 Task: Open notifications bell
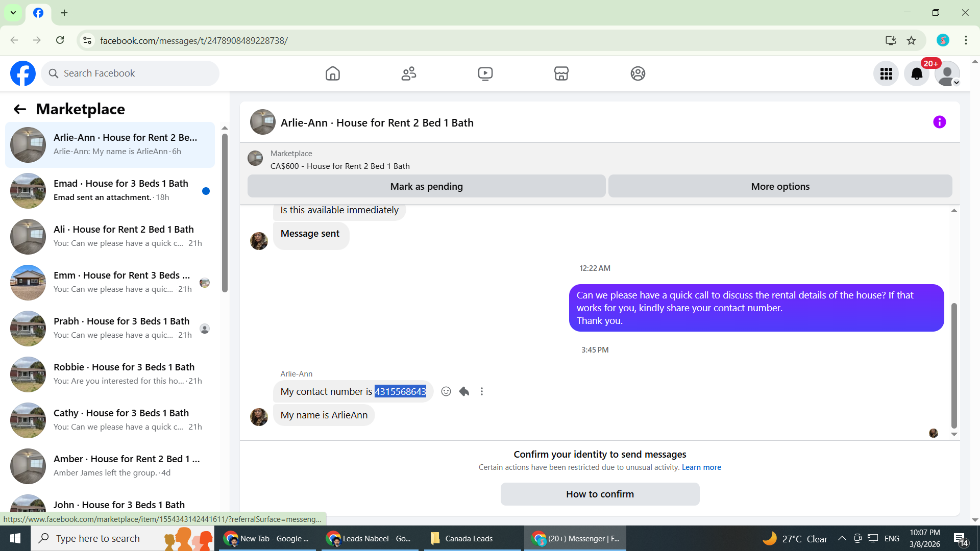(x=917, y=74)
